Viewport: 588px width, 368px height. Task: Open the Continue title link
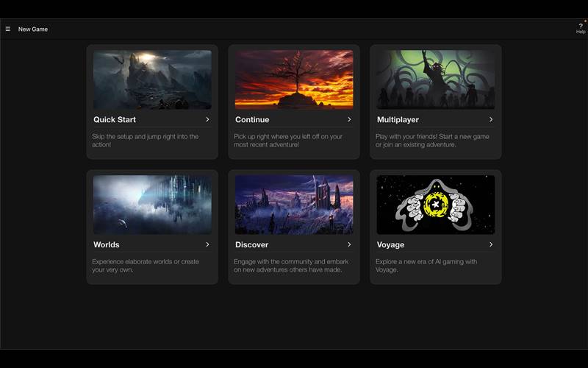tap(252, 119)
